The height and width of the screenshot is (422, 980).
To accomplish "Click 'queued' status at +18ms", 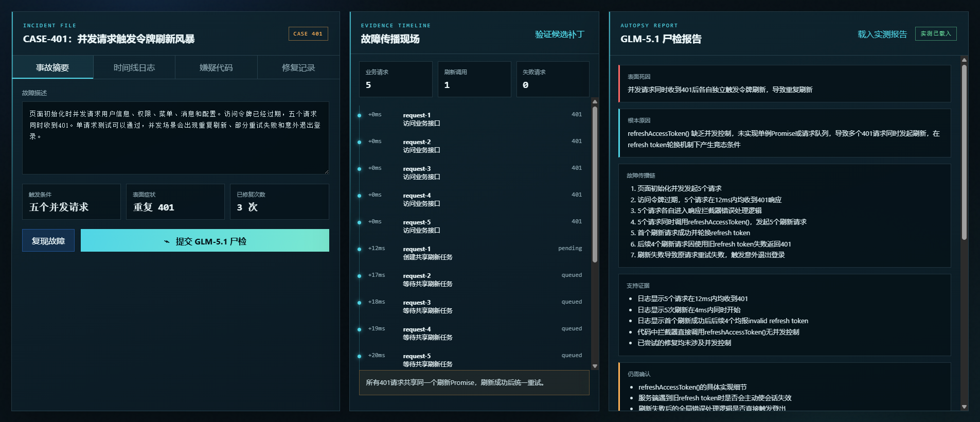I will (x=572, y=302).
